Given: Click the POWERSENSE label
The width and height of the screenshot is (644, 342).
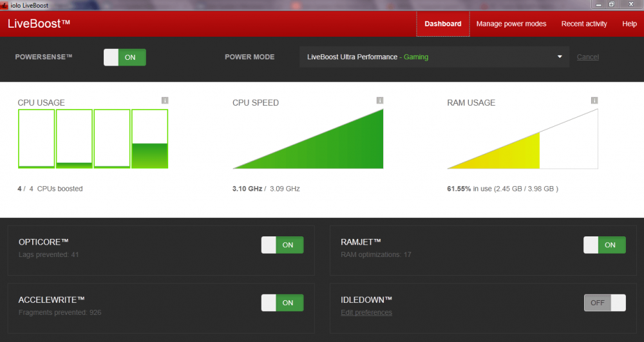Looking at the screenshot, I should coord(44,57).
